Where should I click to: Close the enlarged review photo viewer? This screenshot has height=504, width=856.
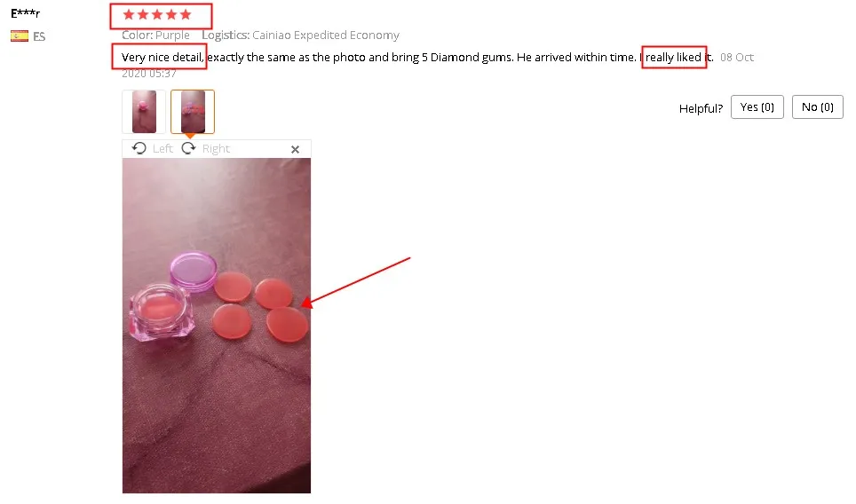pyautogui.click(x=296, y=149)
